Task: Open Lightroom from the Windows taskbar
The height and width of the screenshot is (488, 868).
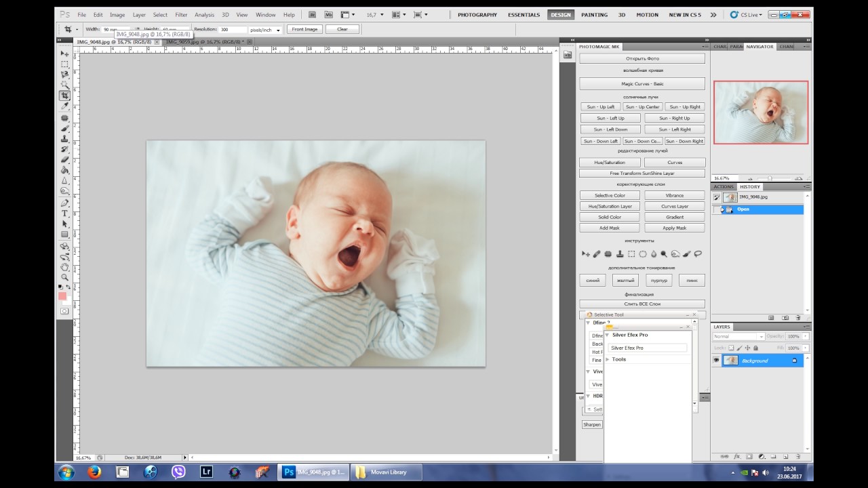Action: pyautogui.click(x=207, y=472)
